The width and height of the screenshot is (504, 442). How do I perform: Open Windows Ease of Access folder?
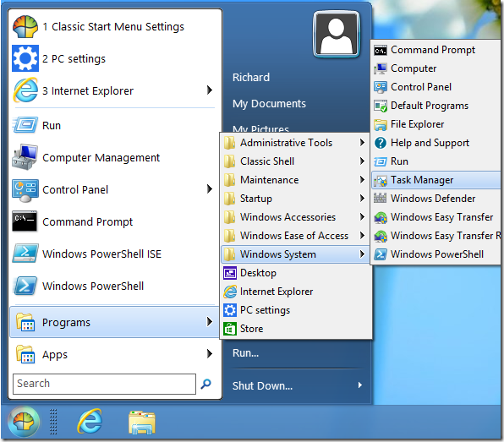pyautogui.click(x=295, y=236)
